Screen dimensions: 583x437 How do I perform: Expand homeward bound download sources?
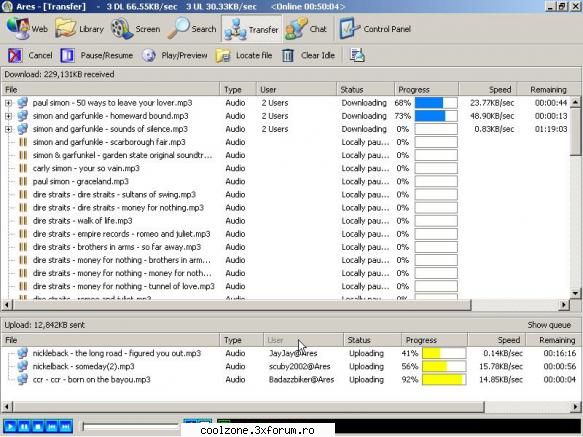[x=8, y=116]
